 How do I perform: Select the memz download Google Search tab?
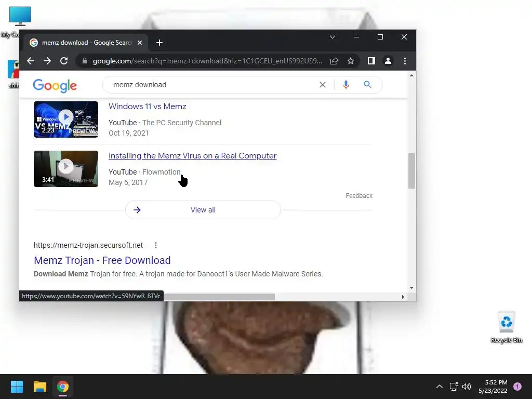[x=87, y=43]
